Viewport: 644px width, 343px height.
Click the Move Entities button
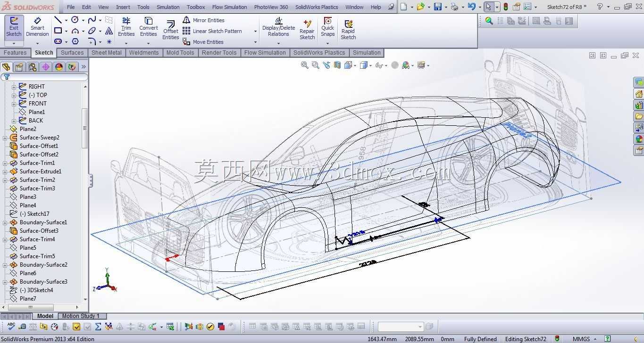click(x=203, y=42)
